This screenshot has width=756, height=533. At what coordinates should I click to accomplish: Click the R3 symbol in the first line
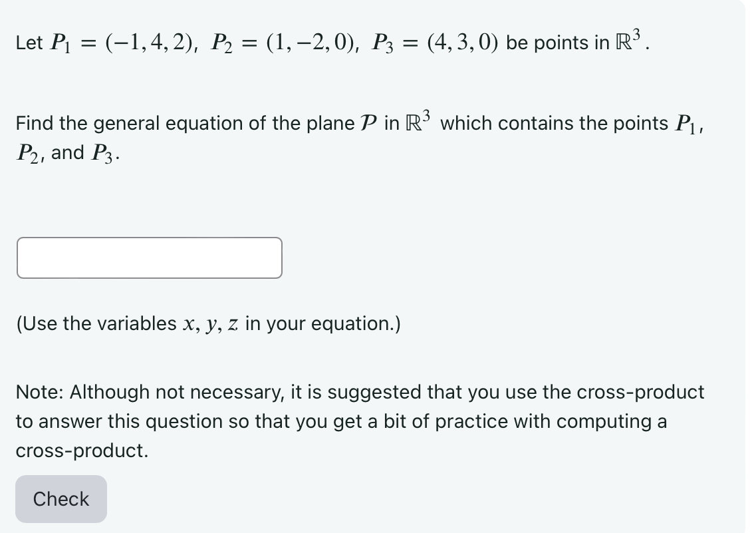coord(629,40)
